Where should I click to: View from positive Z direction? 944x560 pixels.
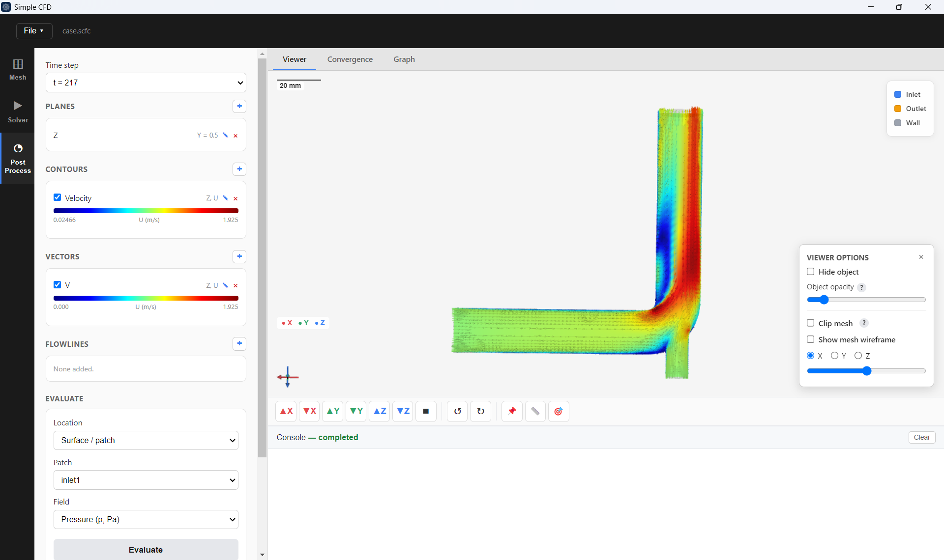(x=380, y=411)
